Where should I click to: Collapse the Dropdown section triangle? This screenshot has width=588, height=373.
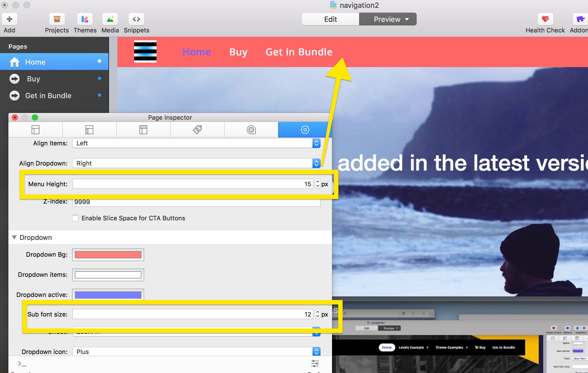(x=14, y=237)
